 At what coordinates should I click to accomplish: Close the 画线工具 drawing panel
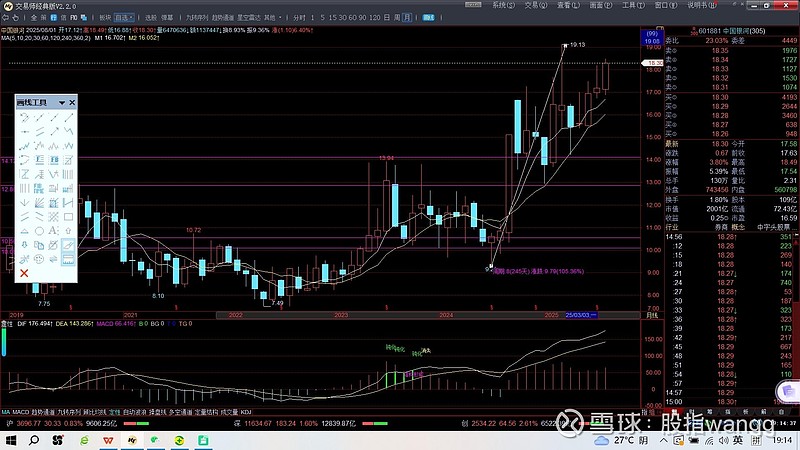[x=72, y=103]
